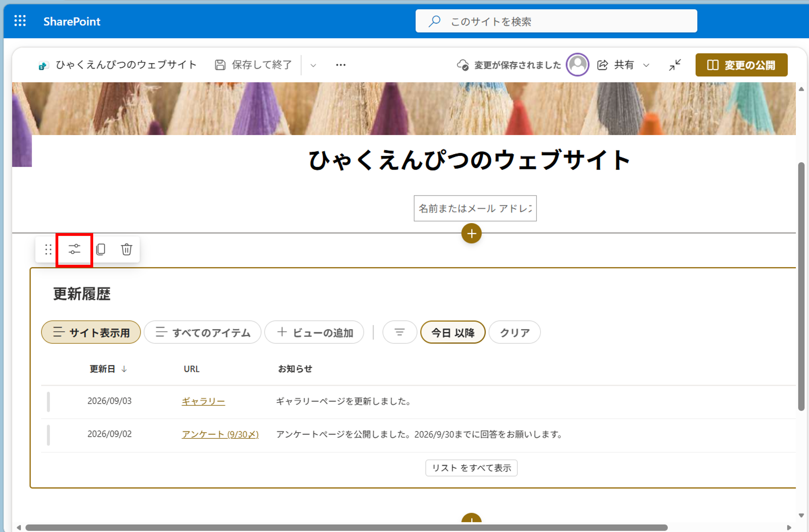Grab the web part move handle icon
This screenshot has width=809, height=532.
pyautogui.click(x=48, y=249)
